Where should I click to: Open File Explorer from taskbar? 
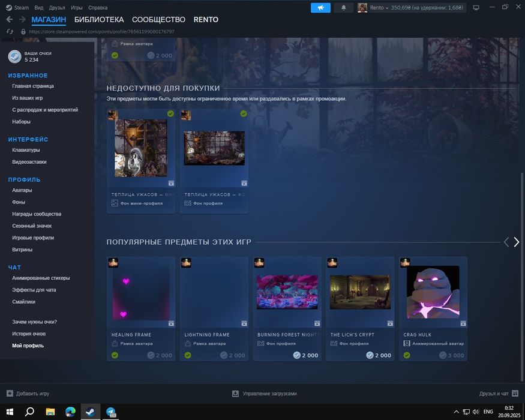[x=50, y=412]
